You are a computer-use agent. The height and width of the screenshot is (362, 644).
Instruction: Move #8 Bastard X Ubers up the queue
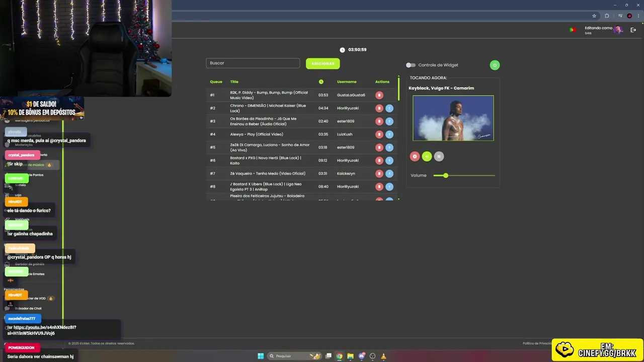pyautogui.click(x=389, y=187)
